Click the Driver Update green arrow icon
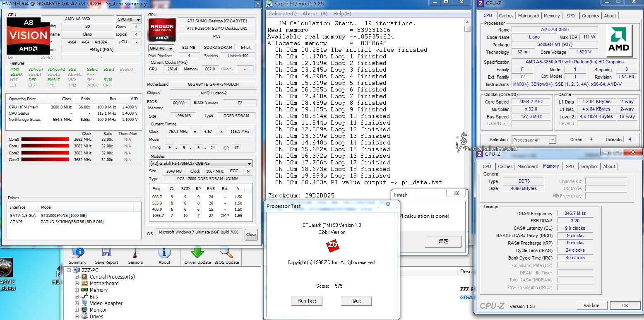644x320 pixels. [x=197, y=253]
